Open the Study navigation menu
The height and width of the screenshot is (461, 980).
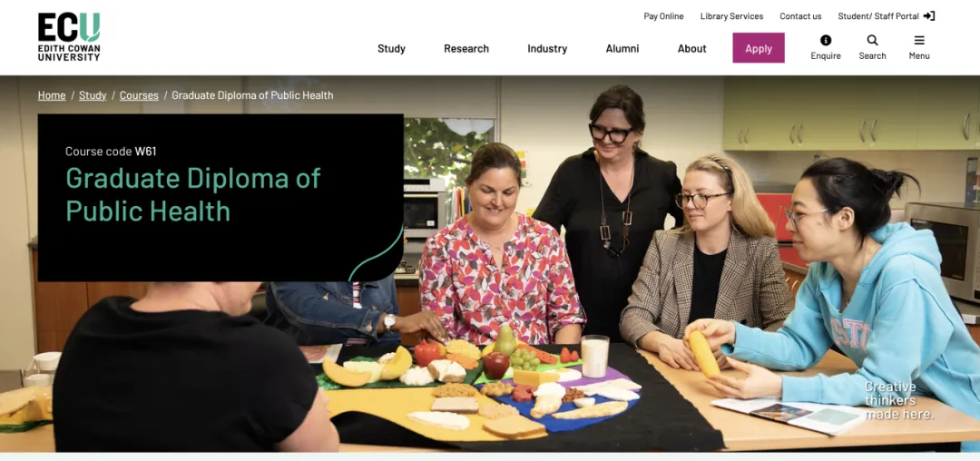[x=391, y=49]
